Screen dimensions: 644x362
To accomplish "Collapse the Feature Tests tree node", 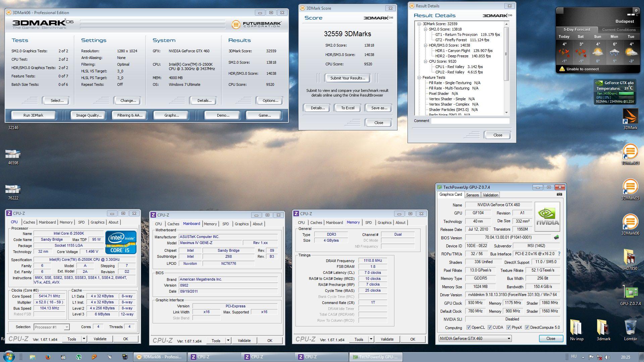I will tap(419, 77).
